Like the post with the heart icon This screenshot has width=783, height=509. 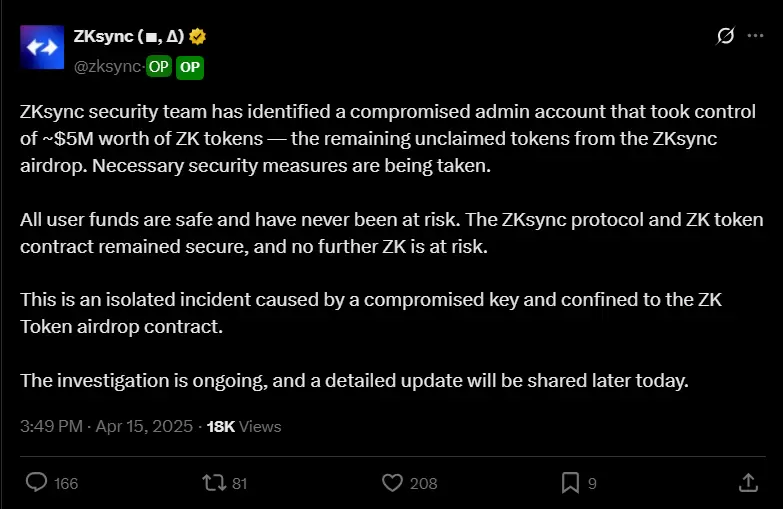pos(392,483)
